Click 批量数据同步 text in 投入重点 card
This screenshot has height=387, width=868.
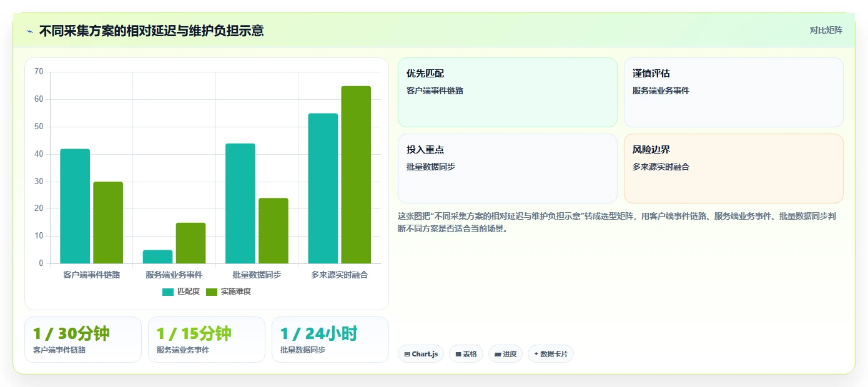[431, 167]
